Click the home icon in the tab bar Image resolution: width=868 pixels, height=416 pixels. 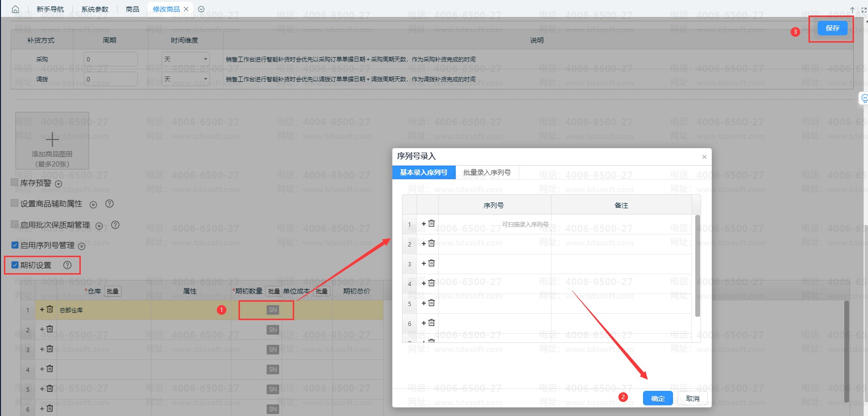pos(15,9)
